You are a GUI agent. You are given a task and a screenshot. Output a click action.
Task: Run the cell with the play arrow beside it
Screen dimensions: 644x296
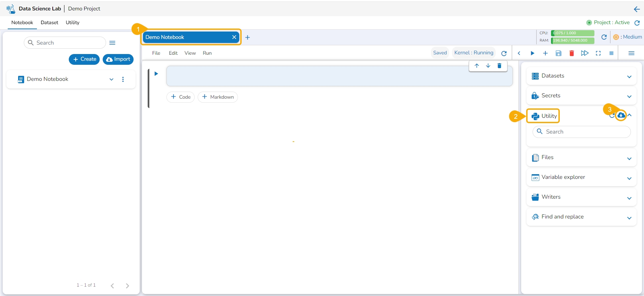pyautogui.click(x=156, y=74)
